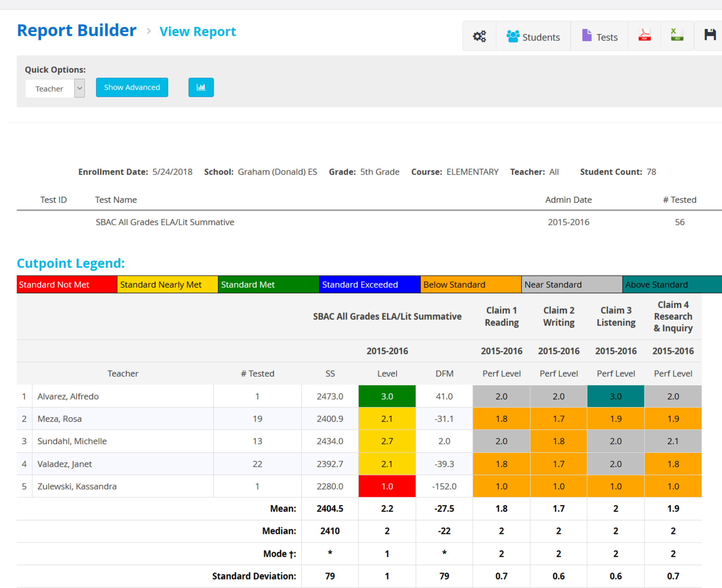This screenshot has height=588, width=722.
Task: Show bar chart view of report
Action: [201, 87]
